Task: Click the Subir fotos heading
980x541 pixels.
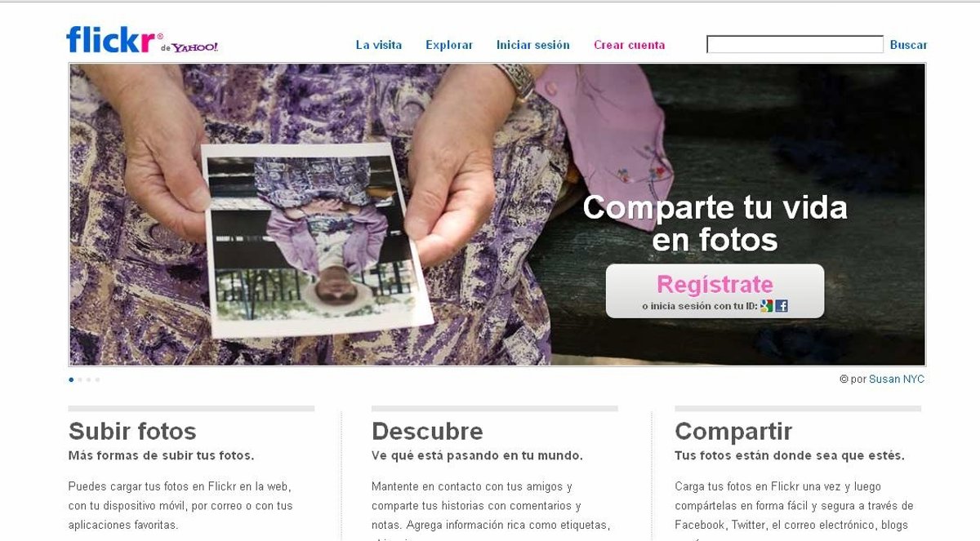Action: coord(132,431)
